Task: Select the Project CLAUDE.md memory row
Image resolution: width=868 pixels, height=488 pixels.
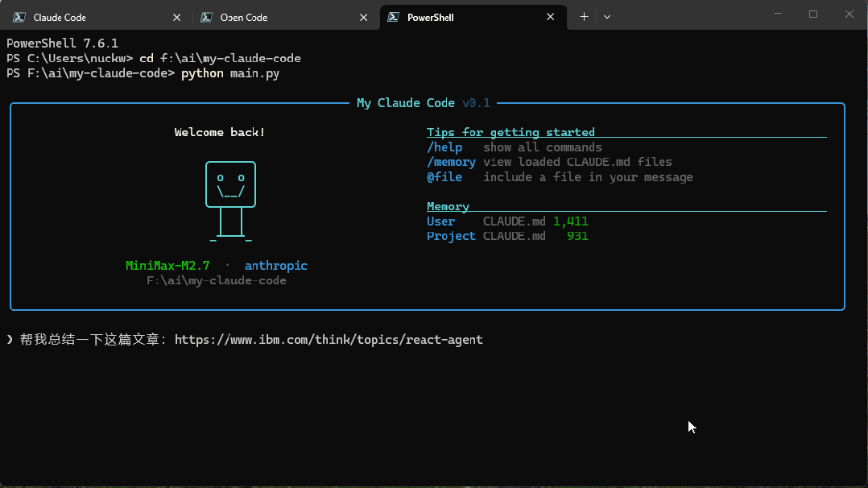Action: pos(507,236)
